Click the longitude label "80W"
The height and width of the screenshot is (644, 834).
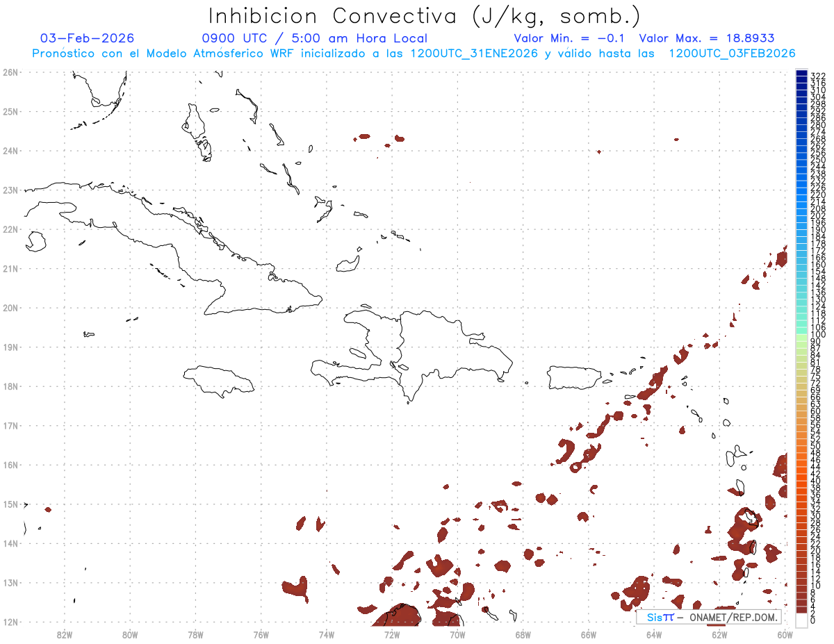(x=129, y=634)
